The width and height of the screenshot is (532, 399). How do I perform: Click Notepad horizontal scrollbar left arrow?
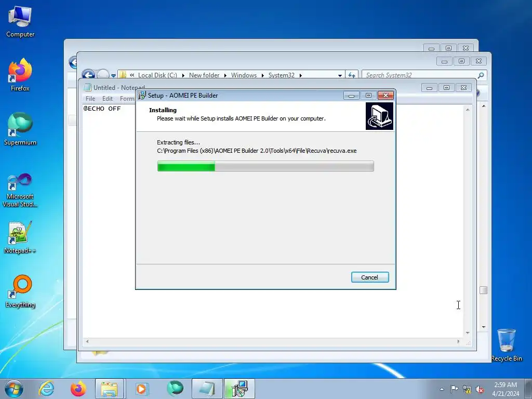(87, 341)
